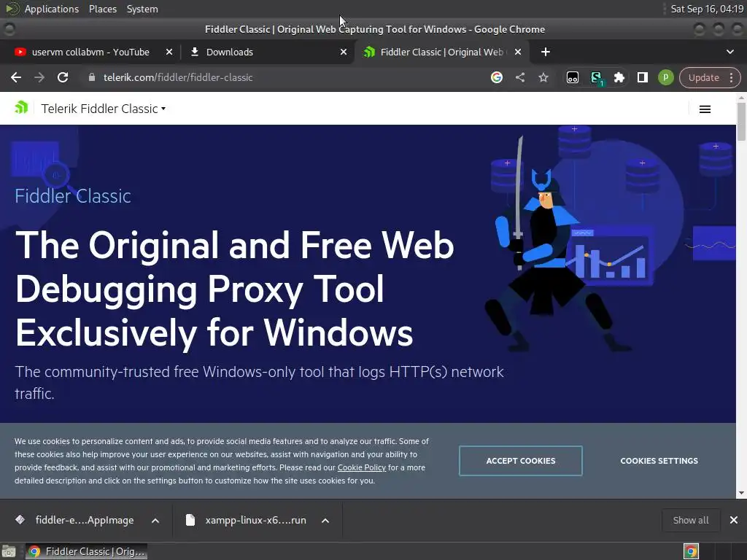Open the tab search chevron dropdown
The height and width of the screenshot is (560, 747).
click(x=729, y=52)
